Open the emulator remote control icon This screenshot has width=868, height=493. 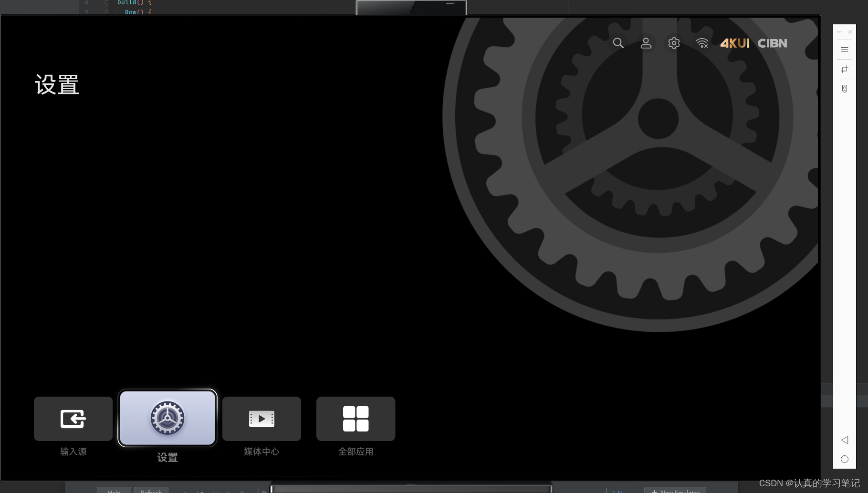coord(845,89)
